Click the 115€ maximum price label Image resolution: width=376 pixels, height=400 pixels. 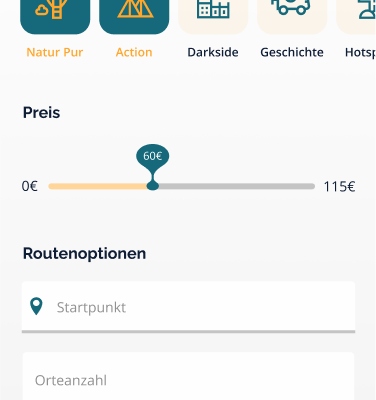pos(339,186)
